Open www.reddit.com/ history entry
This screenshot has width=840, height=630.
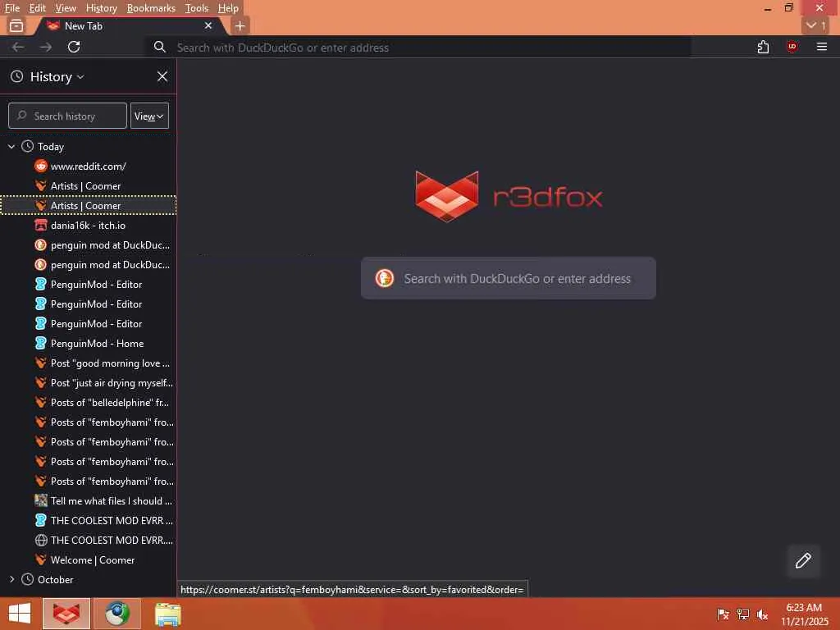tap(89, 166)
